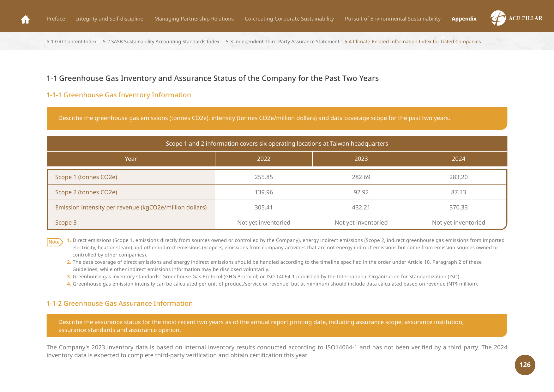The height and width of the screenshot is (392, 554).
Task: Open Managing Partnership Relations section
Action: point(194,19)
